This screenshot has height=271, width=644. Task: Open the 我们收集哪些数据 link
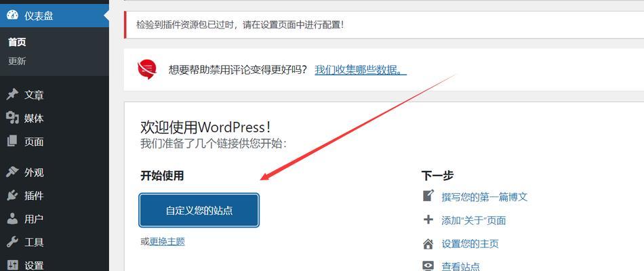[361, 70]
